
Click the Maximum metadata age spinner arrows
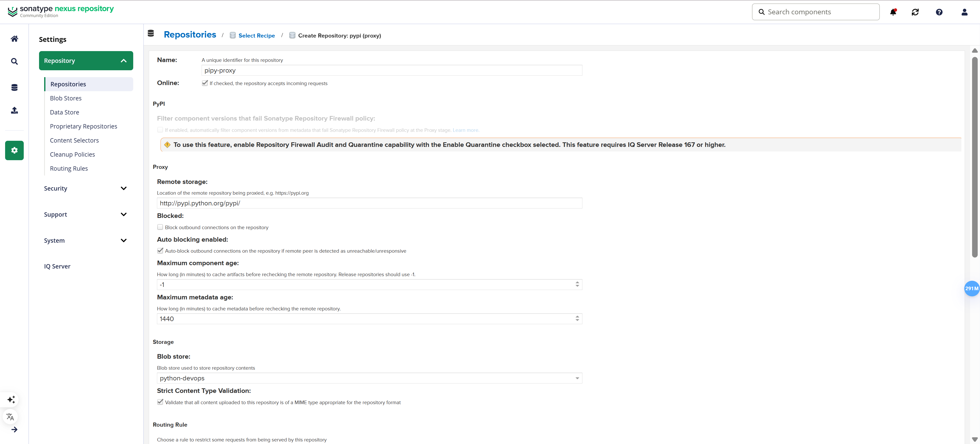pos(577,319)
